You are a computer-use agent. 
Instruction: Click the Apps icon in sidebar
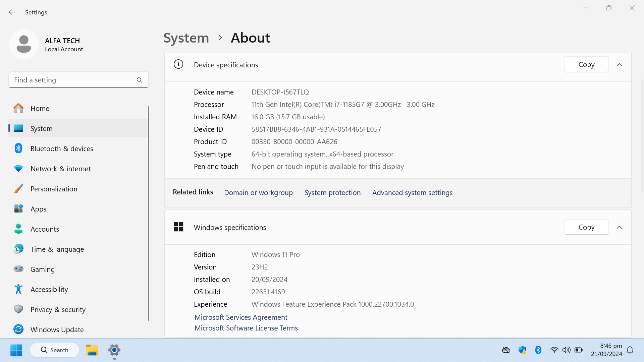pyautogui.click(x=18, y=208)
